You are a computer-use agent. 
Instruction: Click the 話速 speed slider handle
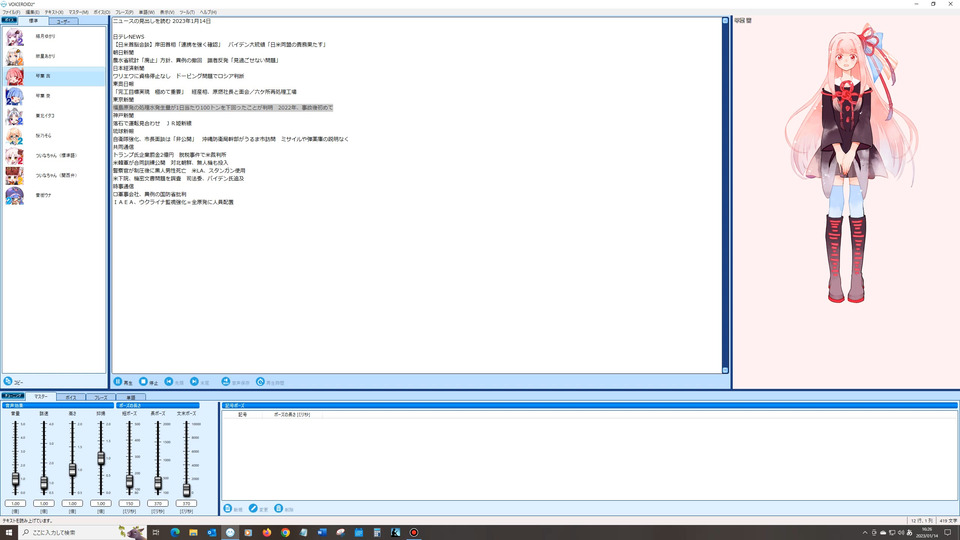(x=44, y=483)
